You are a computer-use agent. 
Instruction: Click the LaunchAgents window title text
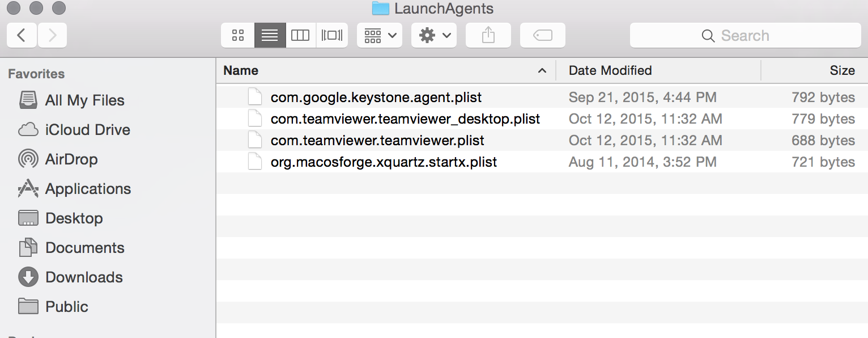click(x=444, y=9)
